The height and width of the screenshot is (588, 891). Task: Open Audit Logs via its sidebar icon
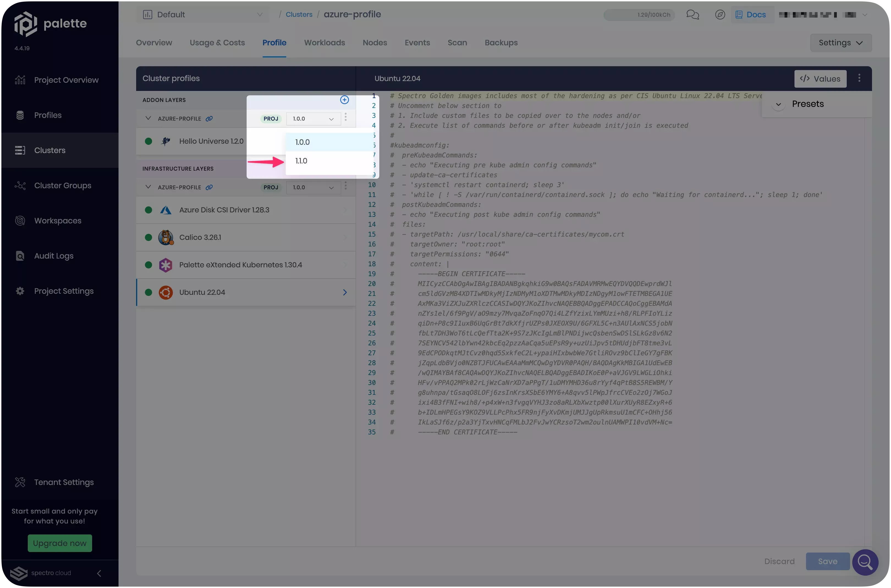click(20, 256)
